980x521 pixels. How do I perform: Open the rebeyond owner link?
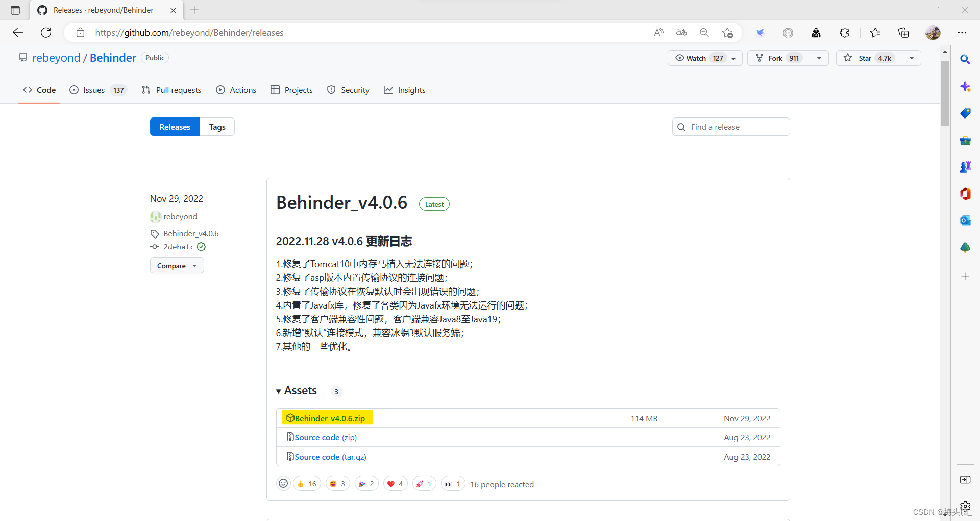pos(56,58)
